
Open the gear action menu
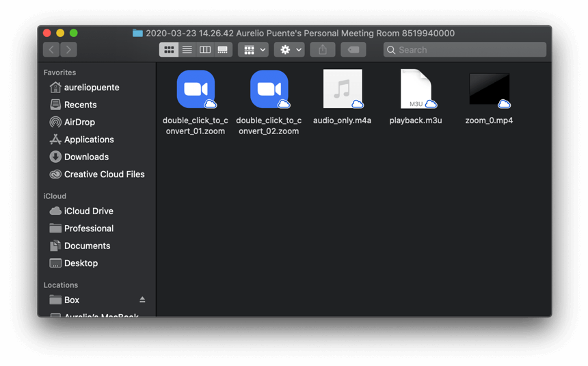(289, 49)
